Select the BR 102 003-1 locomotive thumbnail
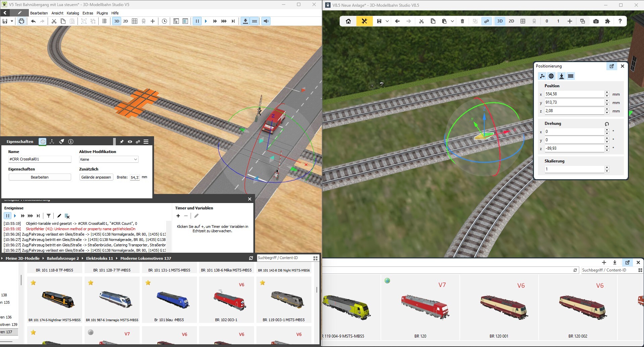 pyautogui.click(x=226, y=300)
